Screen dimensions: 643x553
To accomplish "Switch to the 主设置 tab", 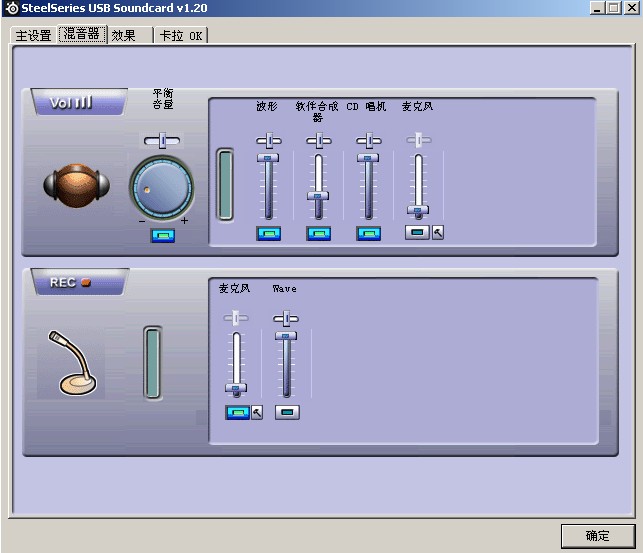I will coord(33,35).
